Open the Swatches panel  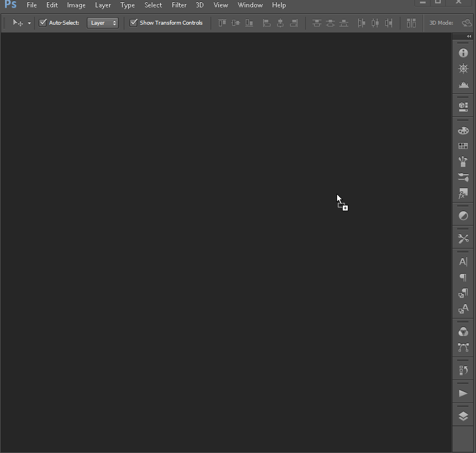[x=463, y=146]
